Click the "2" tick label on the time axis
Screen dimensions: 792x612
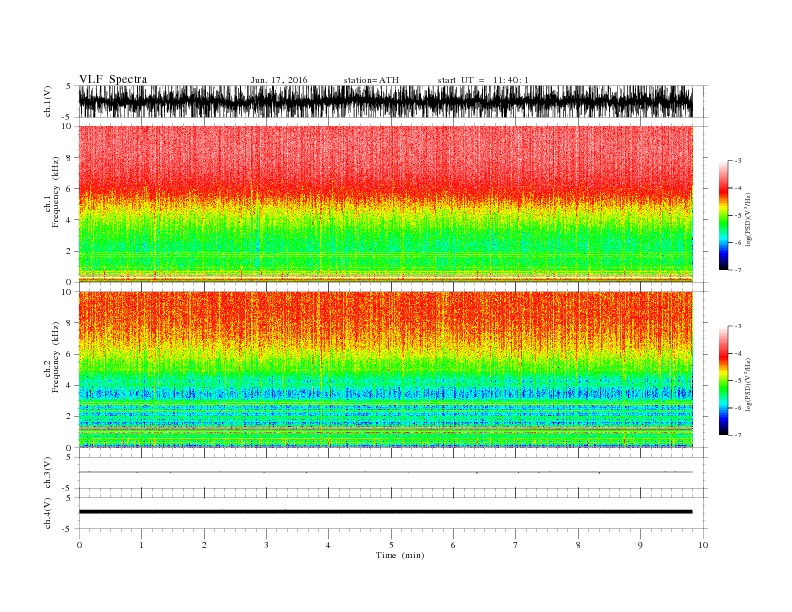click(x=204, y=545)
